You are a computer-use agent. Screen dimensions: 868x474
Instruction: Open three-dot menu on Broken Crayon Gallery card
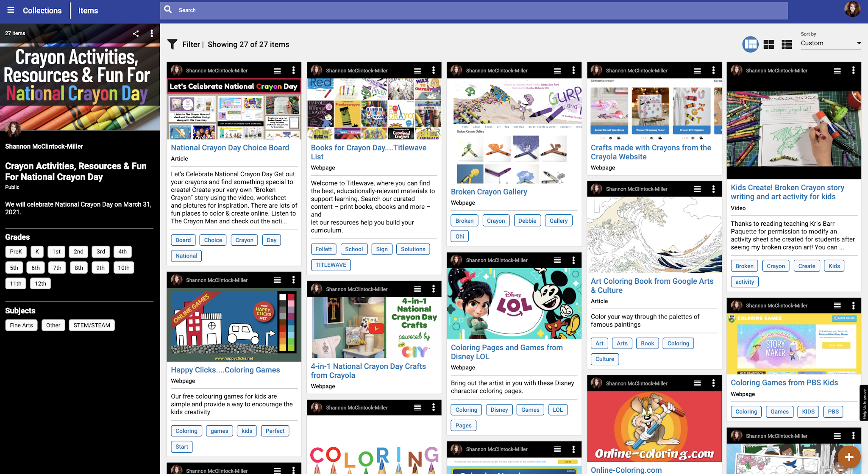(x=573, y=70)
